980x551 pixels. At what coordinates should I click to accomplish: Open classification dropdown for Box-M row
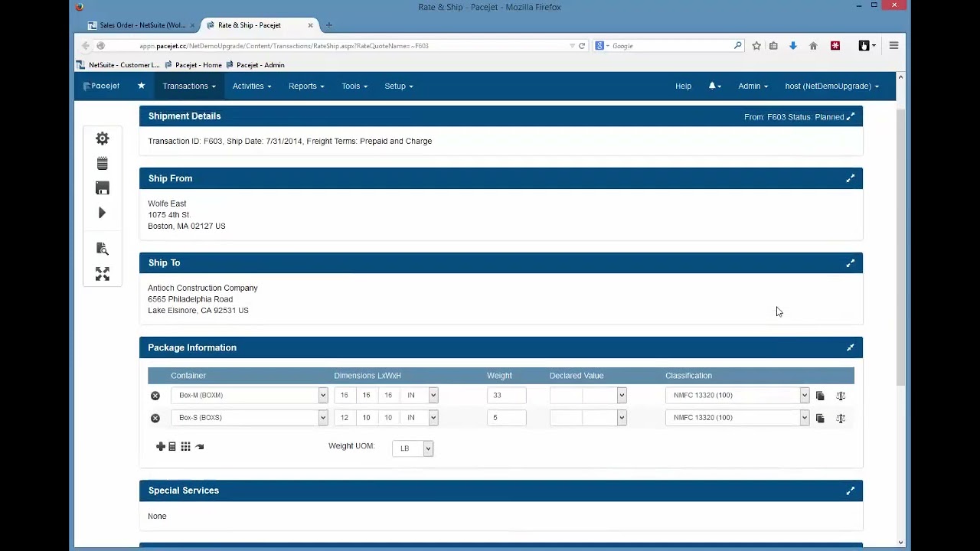click(x=737, y=395)
